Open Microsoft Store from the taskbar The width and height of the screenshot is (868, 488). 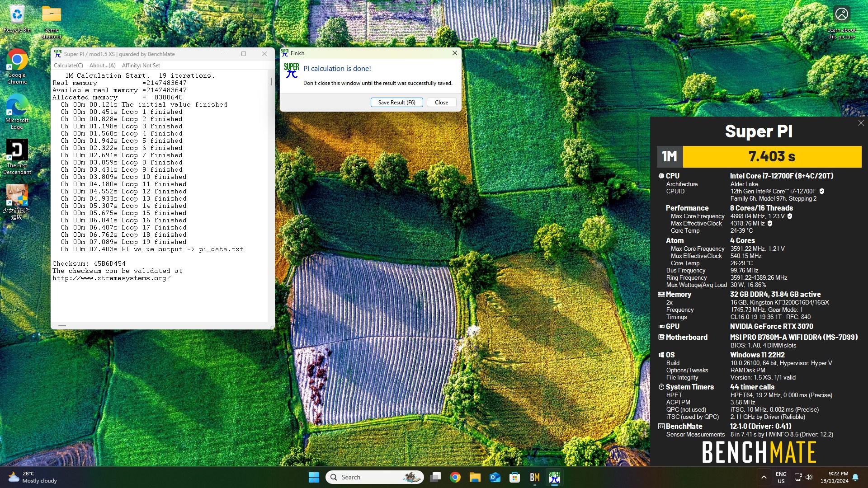pyautogui.click(x=514, y=477)
